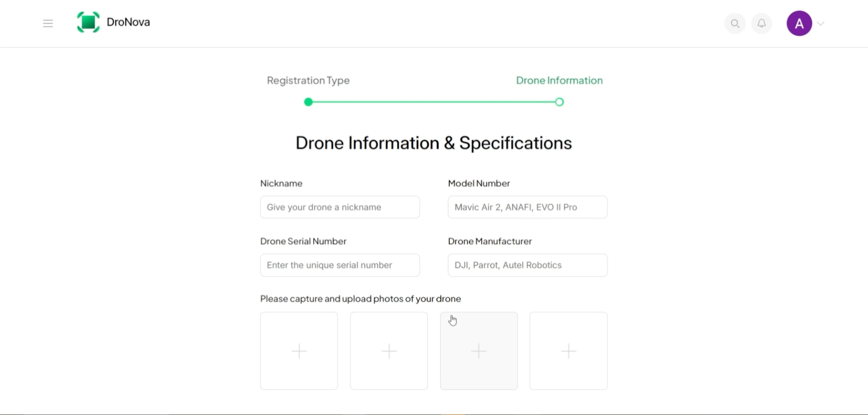Select the Drone Information step label

[x=559, y=80]
